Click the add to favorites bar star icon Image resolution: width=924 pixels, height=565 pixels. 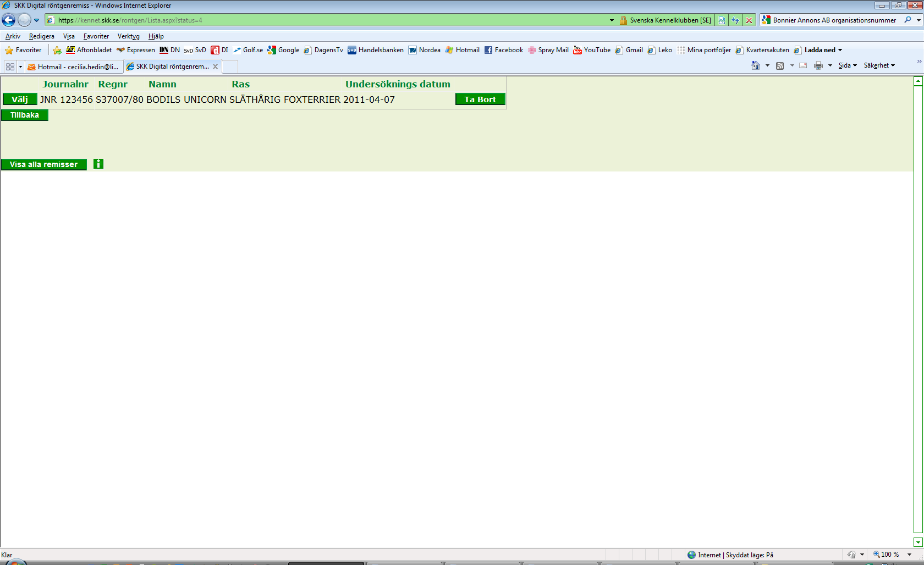(x=57, y=50)
